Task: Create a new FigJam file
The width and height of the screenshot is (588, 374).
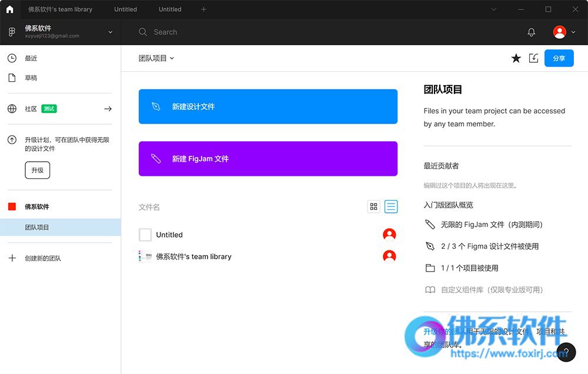Action: (x=268, y=159)
